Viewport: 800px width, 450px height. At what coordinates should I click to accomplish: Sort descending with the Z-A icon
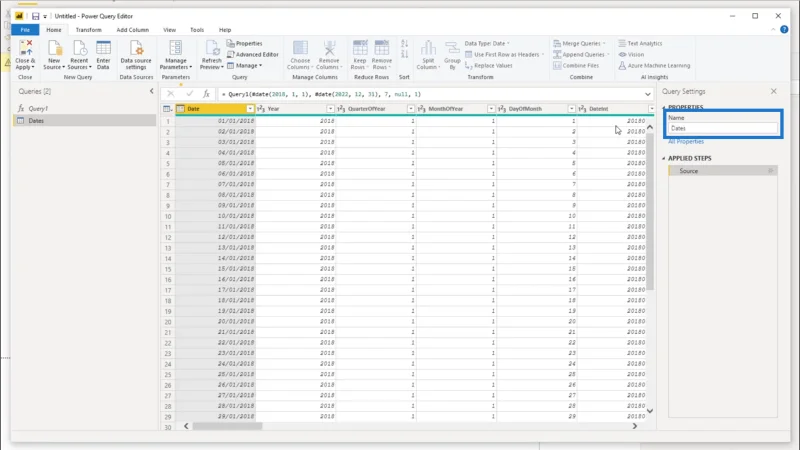[405, 54]
